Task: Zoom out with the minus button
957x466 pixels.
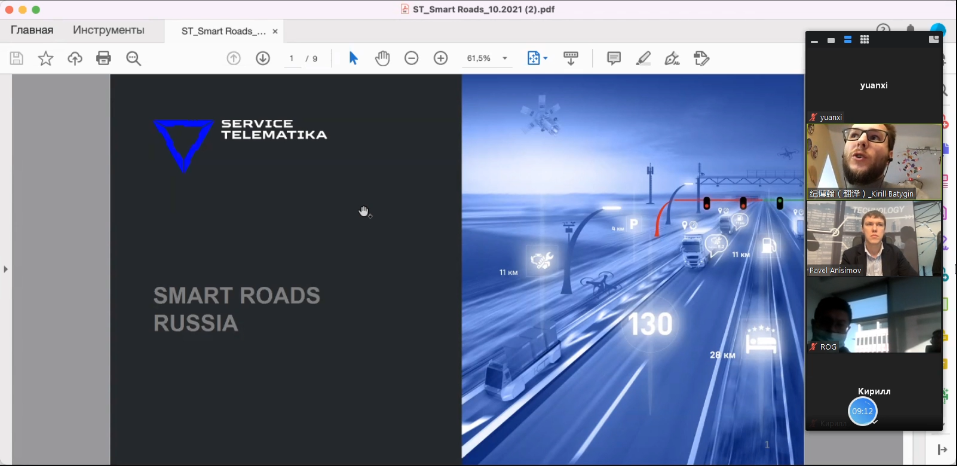Action: (x=411, y=59)
